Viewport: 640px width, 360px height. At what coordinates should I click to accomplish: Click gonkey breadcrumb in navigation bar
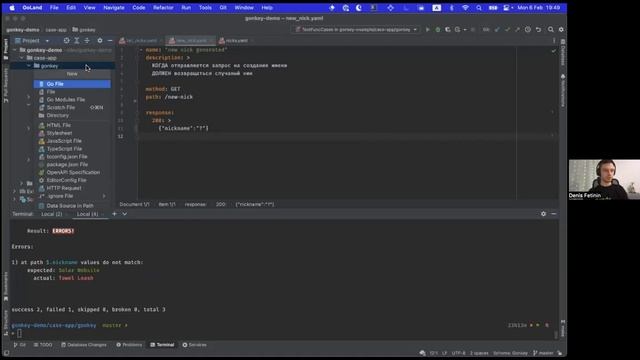pyautogui.click(x=84, y=30)
